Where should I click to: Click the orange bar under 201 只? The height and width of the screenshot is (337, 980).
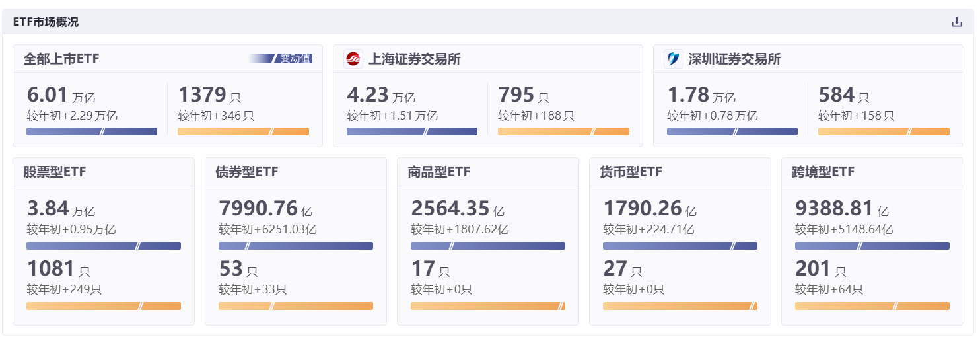(x=872, y=306)
